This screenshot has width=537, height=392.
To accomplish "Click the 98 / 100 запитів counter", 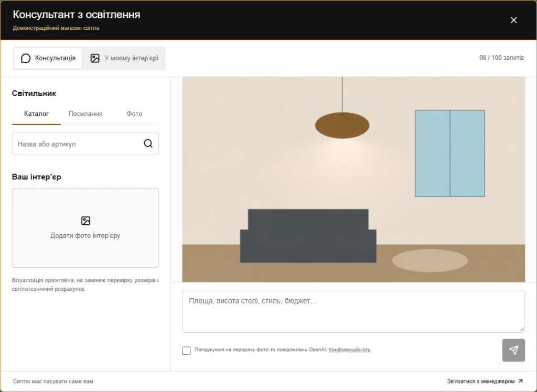I will click(x=501, y=58).
